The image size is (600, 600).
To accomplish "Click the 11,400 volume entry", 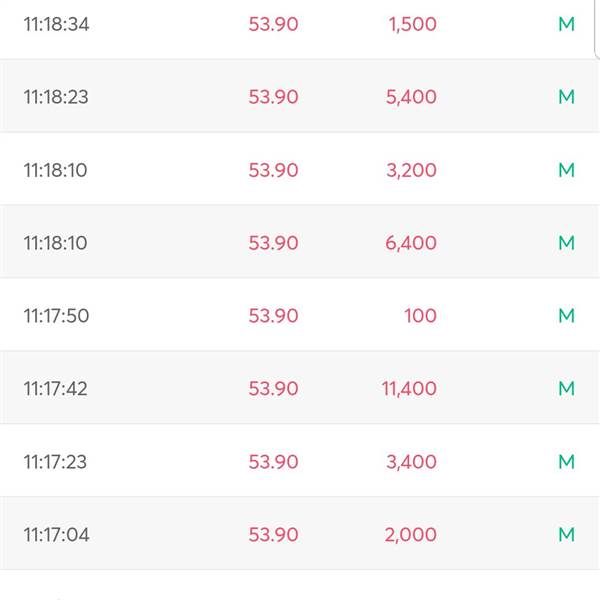I will pos(409,389).
